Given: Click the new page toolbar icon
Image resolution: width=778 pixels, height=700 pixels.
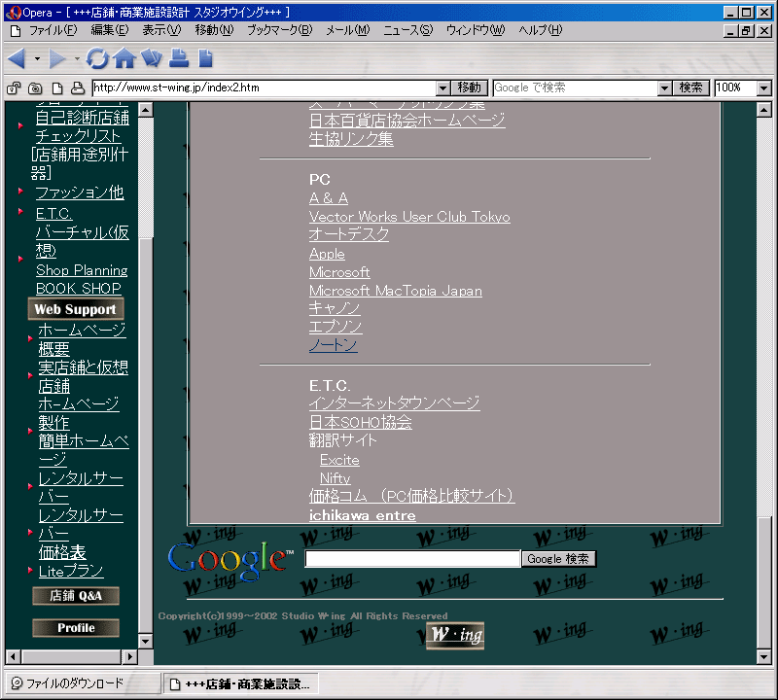Looking at the screenshot, I should [x=205, y=58].
